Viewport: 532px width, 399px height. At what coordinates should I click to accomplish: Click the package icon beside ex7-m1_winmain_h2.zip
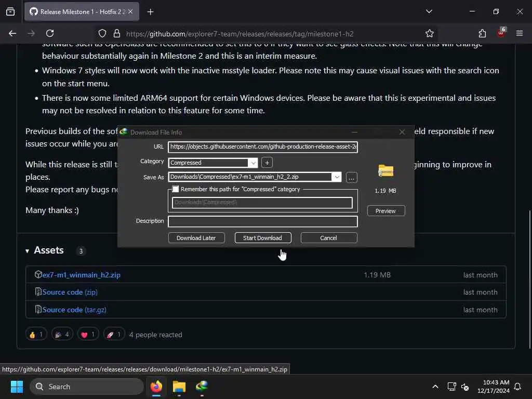[x=38, y=274]
